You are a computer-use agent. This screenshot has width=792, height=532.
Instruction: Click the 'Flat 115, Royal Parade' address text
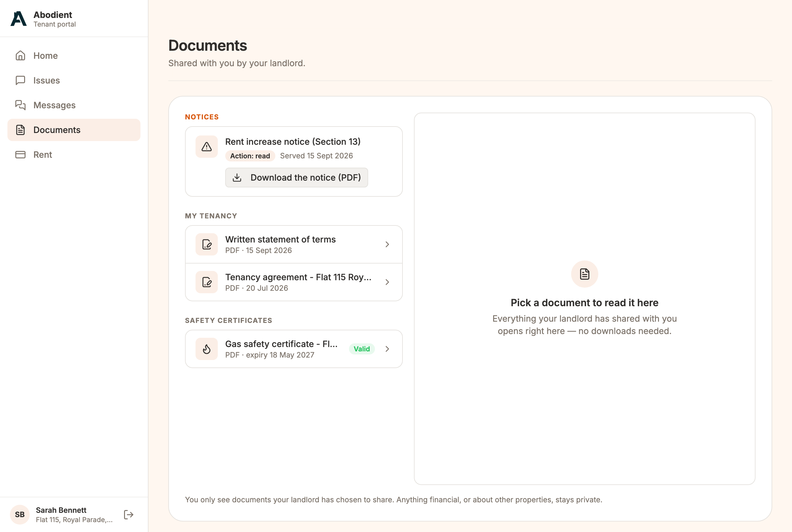pyautogui.click(x=74, y=520)
